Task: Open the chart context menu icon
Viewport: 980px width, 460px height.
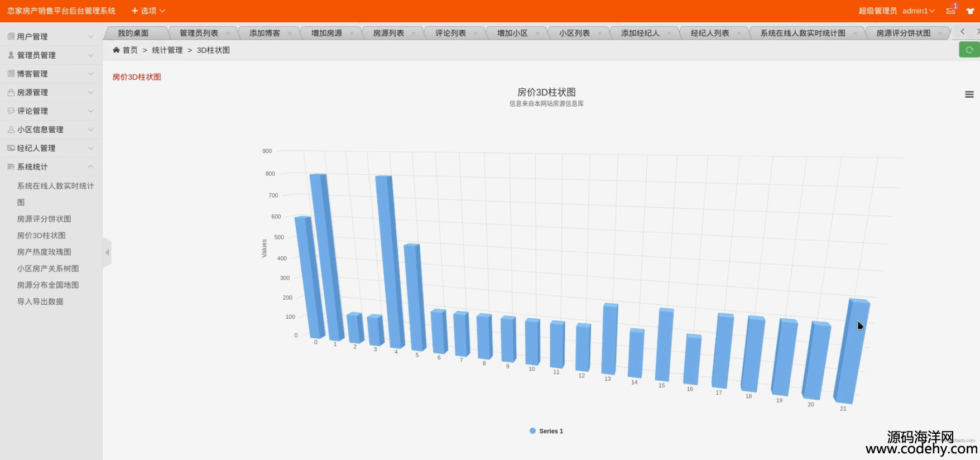Action: pyautogui.click(x=969, y=94)
